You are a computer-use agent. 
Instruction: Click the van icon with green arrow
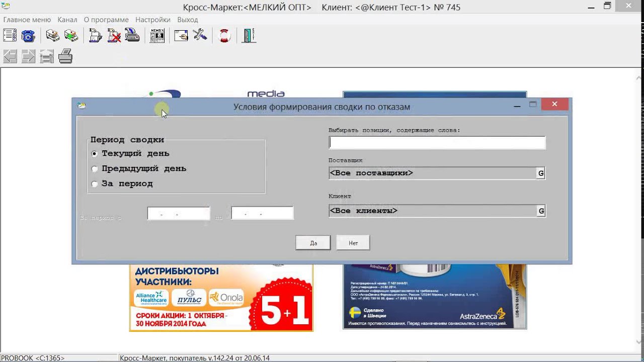click(71, 36)
